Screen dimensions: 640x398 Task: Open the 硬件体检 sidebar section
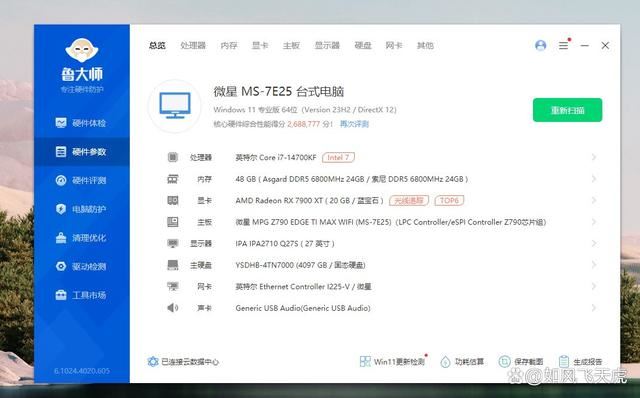click(x=81, y=123)
